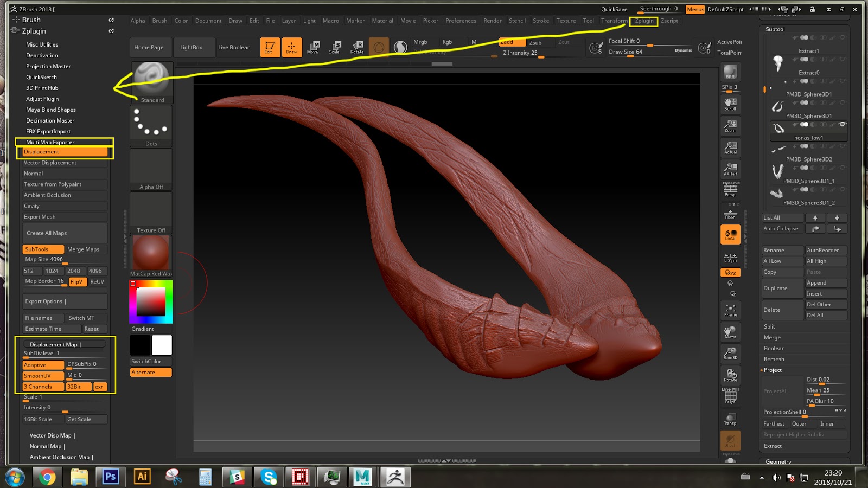Open the Texture Off picker

tap(151, 213)
